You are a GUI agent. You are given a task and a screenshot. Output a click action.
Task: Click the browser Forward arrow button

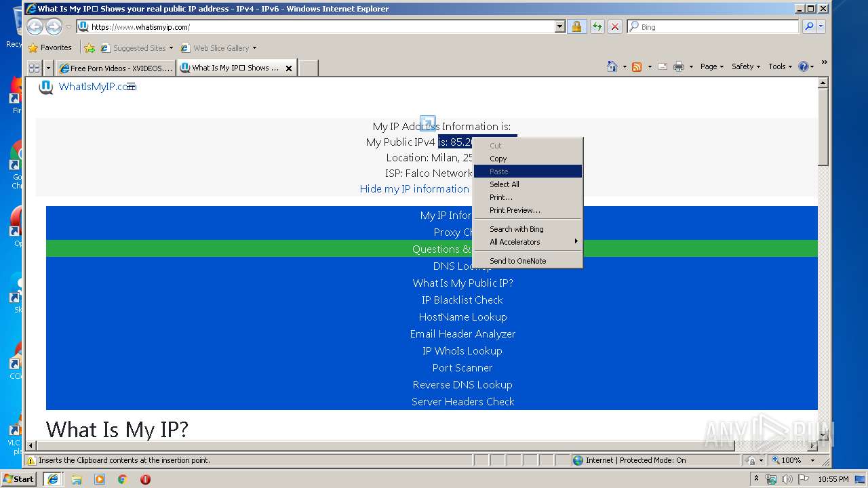pos(54,26)
